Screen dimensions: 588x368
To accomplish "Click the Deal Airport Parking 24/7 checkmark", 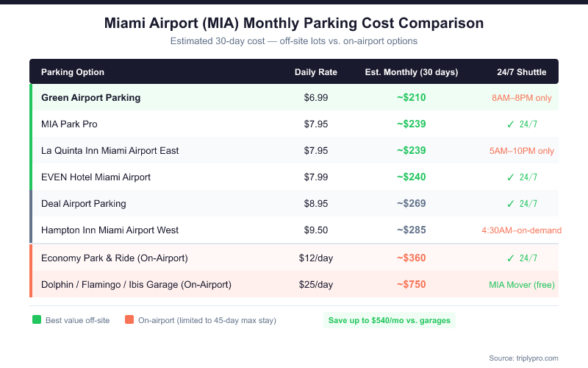I will (x=510, y=204).
